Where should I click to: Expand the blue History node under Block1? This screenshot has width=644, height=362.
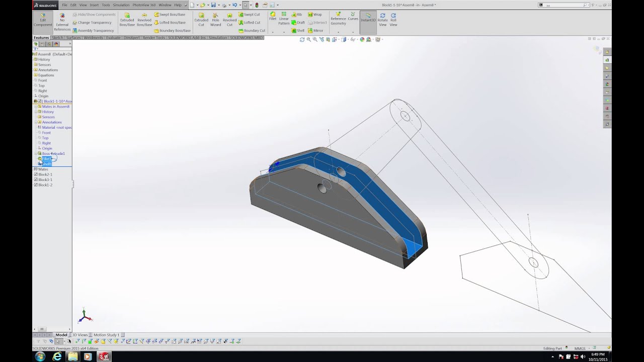coord(35,112)
